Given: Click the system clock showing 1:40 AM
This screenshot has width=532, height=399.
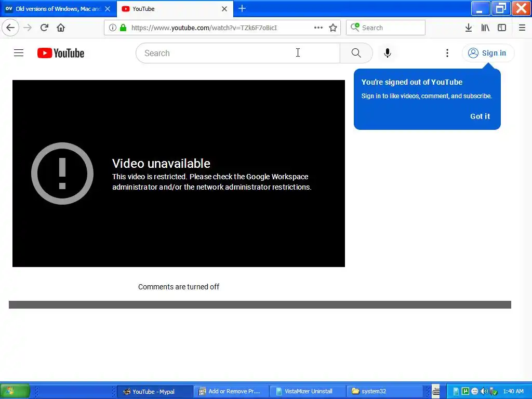Looking at the screenshot, I should point(513,392).
